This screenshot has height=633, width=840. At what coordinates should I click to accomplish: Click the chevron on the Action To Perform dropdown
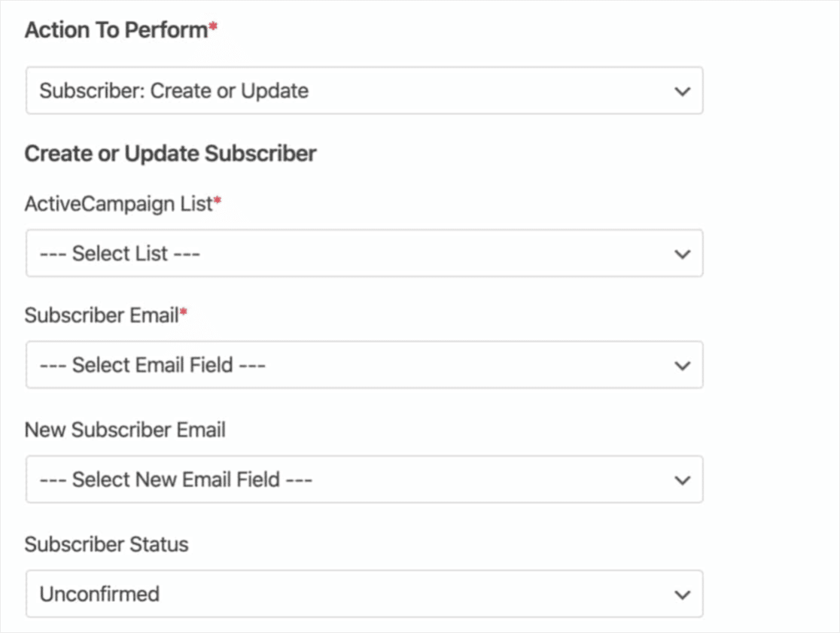pyautogui.click(x=682, y=90)
